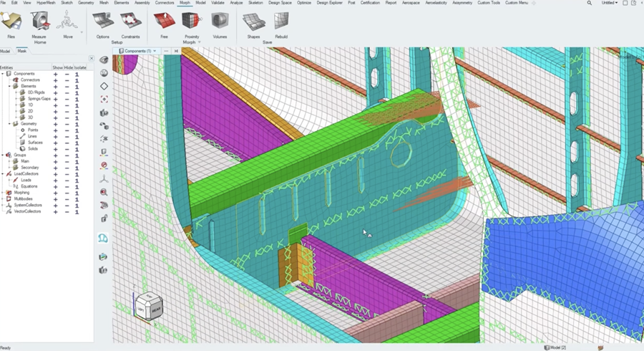Screen dimensions: 644x351
Task: Click the view cube LEFT face
Action: coord(141,309)
